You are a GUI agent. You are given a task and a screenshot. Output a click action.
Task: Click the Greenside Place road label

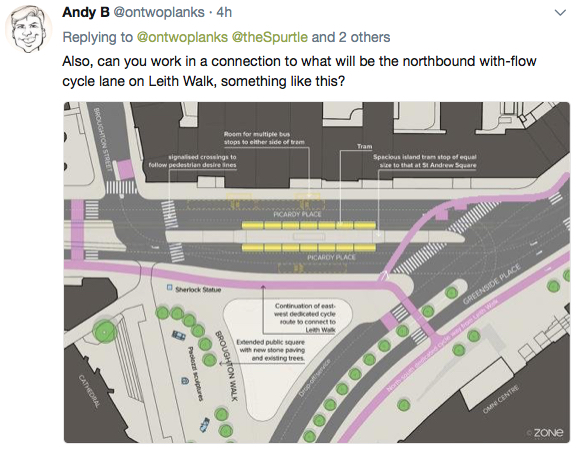point(492,284)
